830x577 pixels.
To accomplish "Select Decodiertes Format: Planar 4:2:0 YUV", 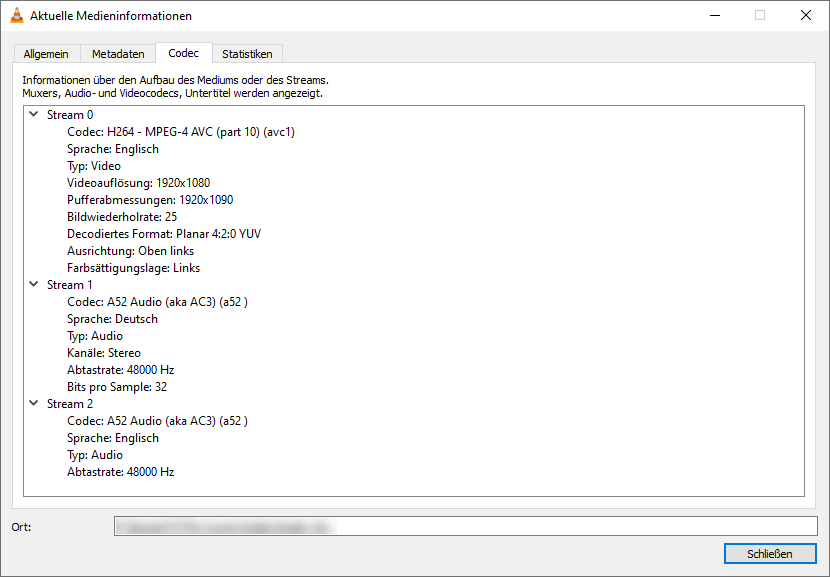I will click(x=164, y=233).
